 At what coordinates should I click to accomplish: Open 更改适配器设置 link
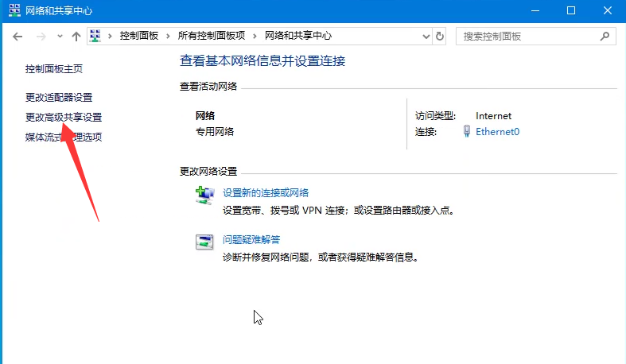[59, 97]
